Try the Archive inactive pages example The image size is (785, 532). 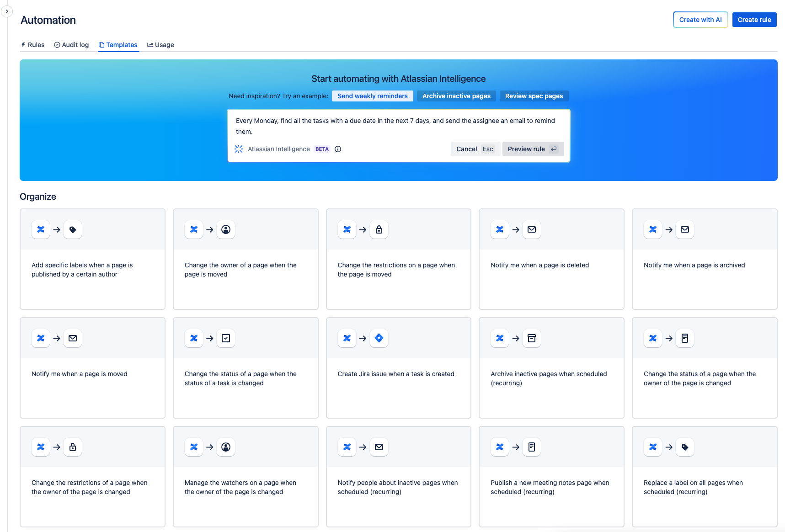click(x=456, y=96)
